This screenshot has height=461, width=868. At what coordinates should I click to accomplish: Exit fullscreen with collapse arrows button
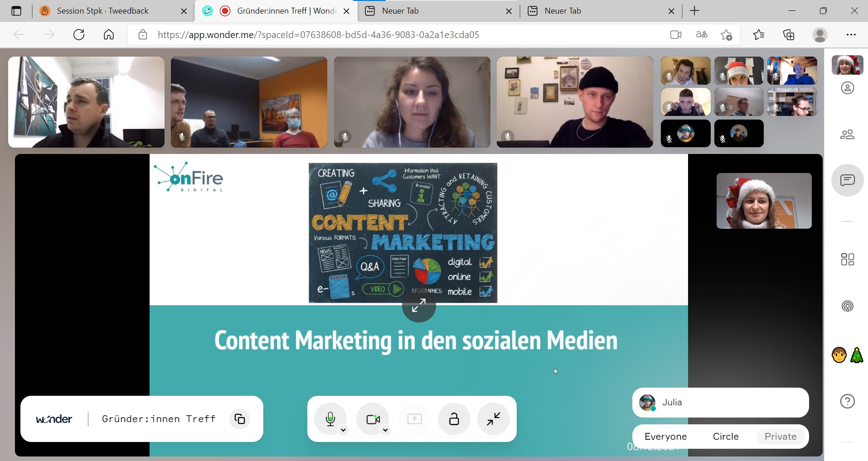[494, 419]
